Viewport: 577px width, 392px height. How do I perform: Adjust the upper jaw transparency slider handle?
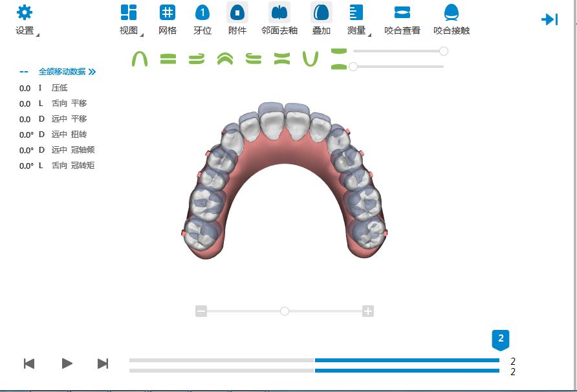tap(444, 51)
